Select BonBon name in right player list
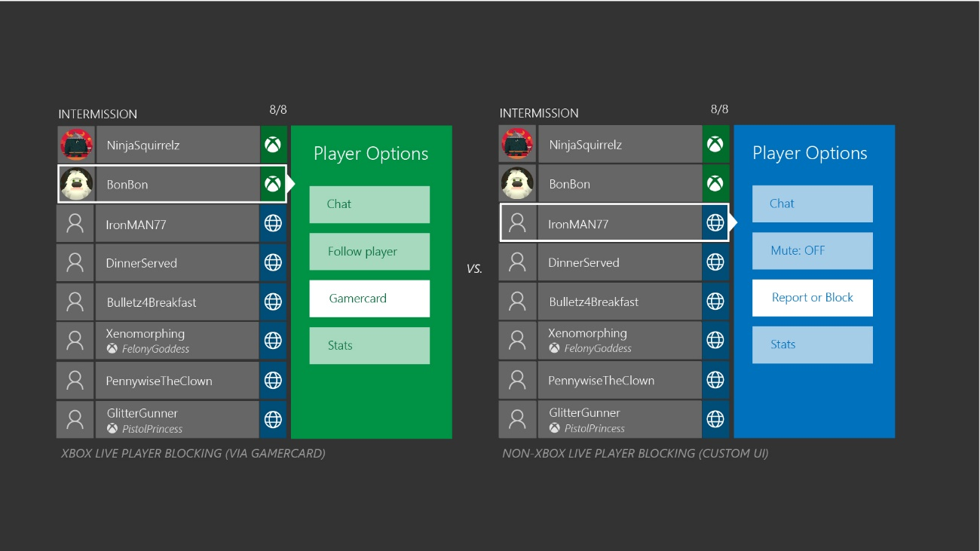The height and width of the screenshot is (551, 980). tap(570, 184)
